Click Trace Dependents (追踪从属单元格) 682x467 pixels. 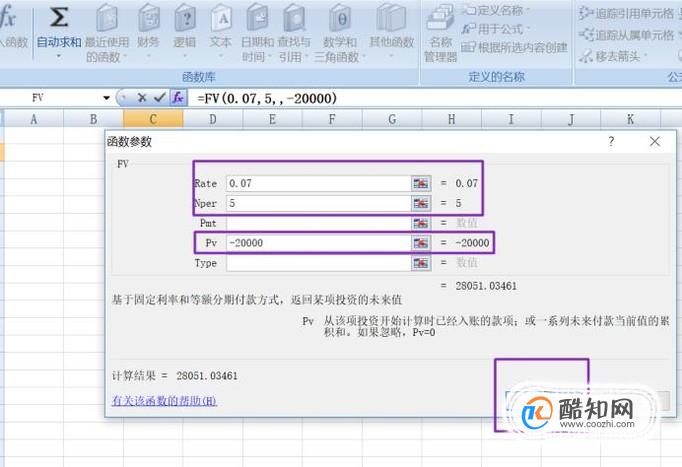coord(627,34)
